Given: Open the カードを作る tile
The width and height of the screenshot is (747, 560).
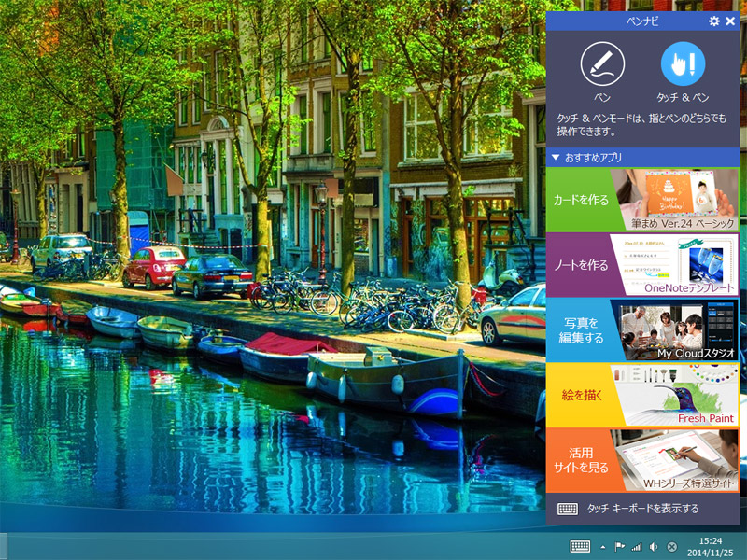Looking at the screenshot, I should 642,201.
